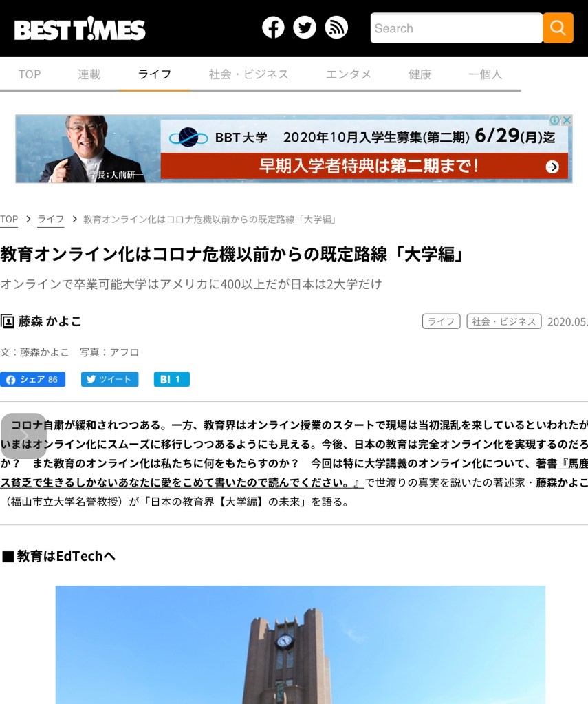Click the ライフ breadcrumb link

click(x=51, y=220)
